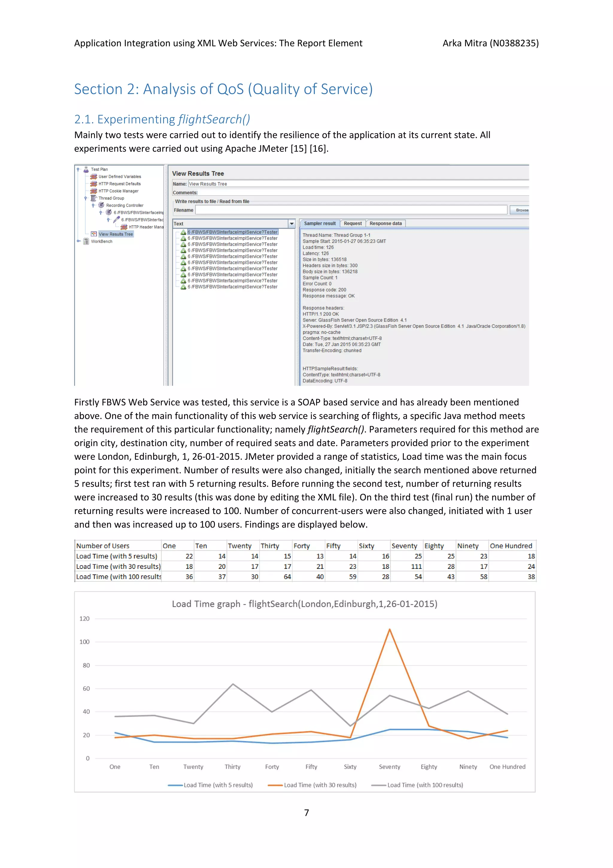Open the Response data tab
Image resolution: width=613 pixels, height=868 pixels.
click(x=386, y=223)
